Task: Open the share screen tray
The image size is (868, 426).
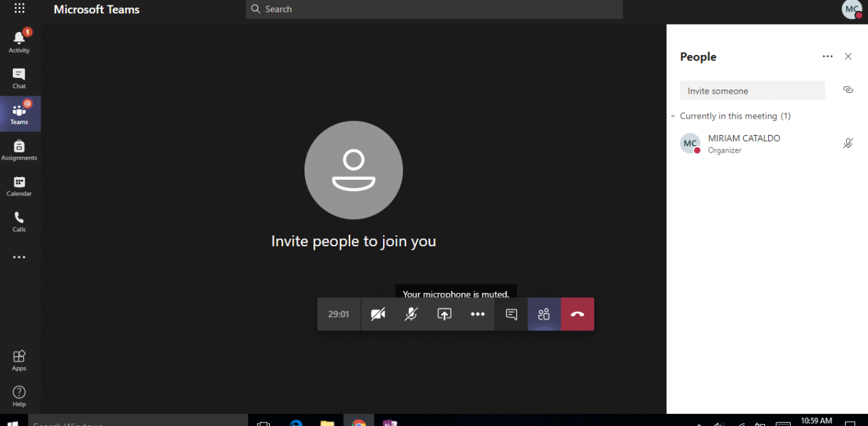Action: pyautogui.click(x=444, y=314)
